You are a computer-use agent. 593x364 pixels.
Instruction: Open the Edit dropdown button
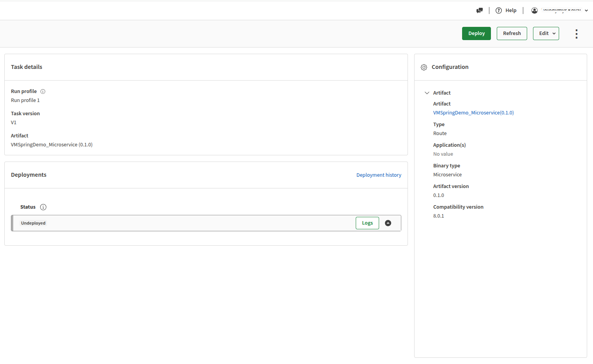546,33
